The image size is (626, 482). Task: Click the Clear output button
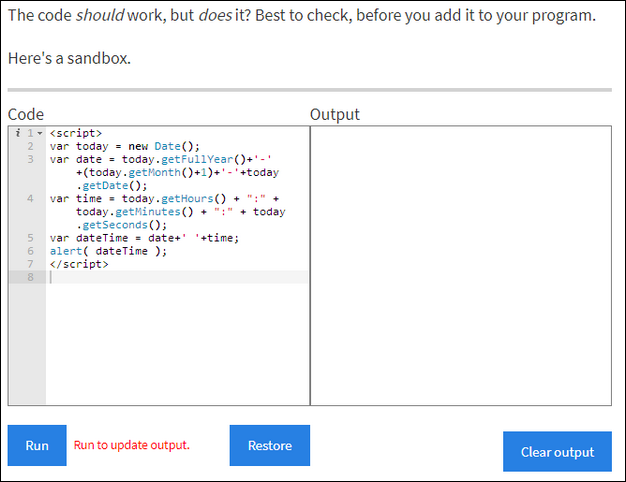[557, 452]
